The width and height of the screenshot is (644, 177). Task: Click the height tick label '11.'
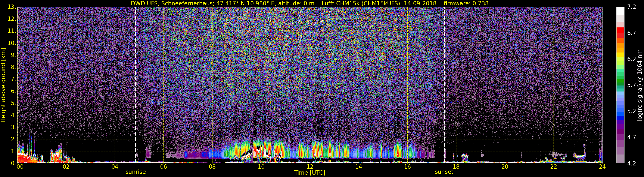12,31
